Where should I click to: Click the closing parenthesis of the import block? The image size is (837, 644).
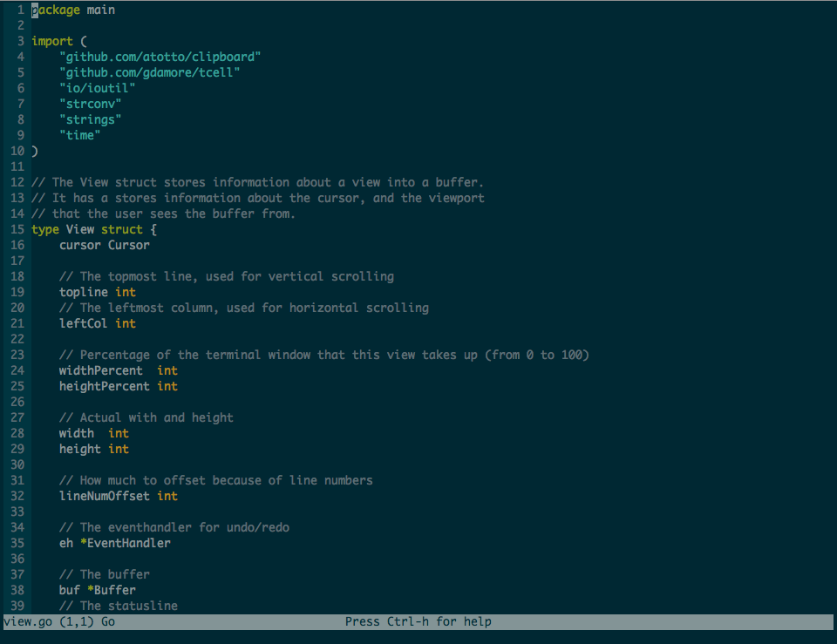34,150
